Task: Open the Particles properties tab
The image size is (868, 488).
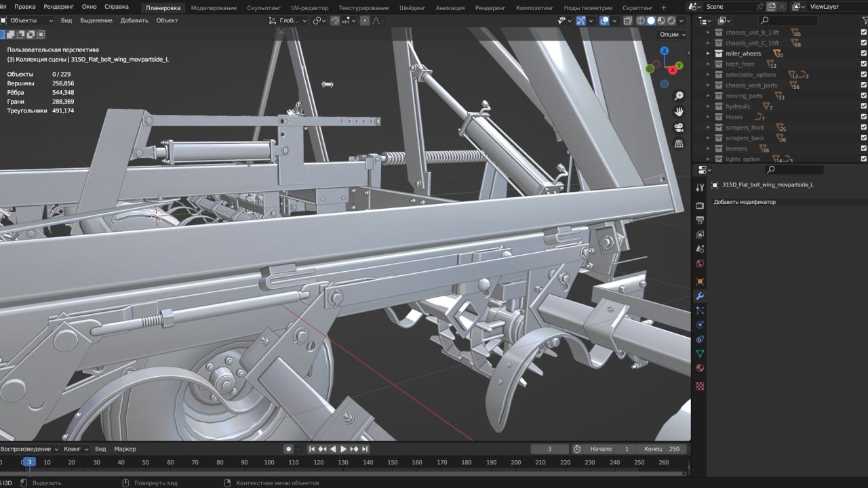Action: coord(700,310)
